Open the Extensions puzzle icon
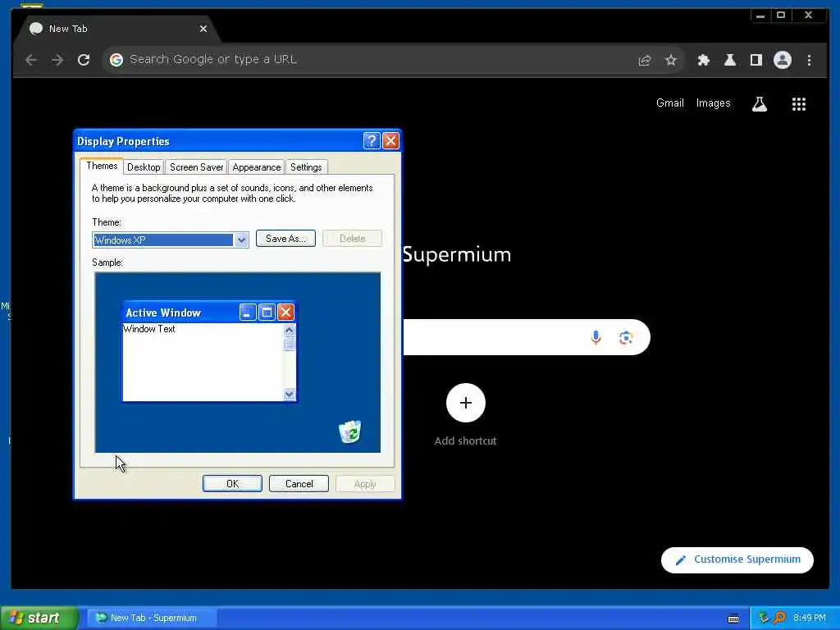Image resolution: width=840 pixels, height=630 pixels. [703, 60]
